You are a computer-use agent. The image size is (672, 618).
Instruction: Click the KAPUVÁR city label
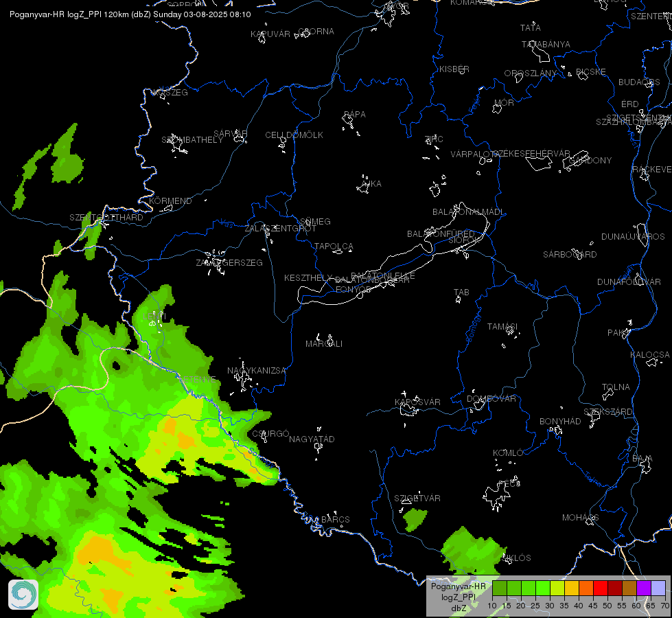pos(270,34)
